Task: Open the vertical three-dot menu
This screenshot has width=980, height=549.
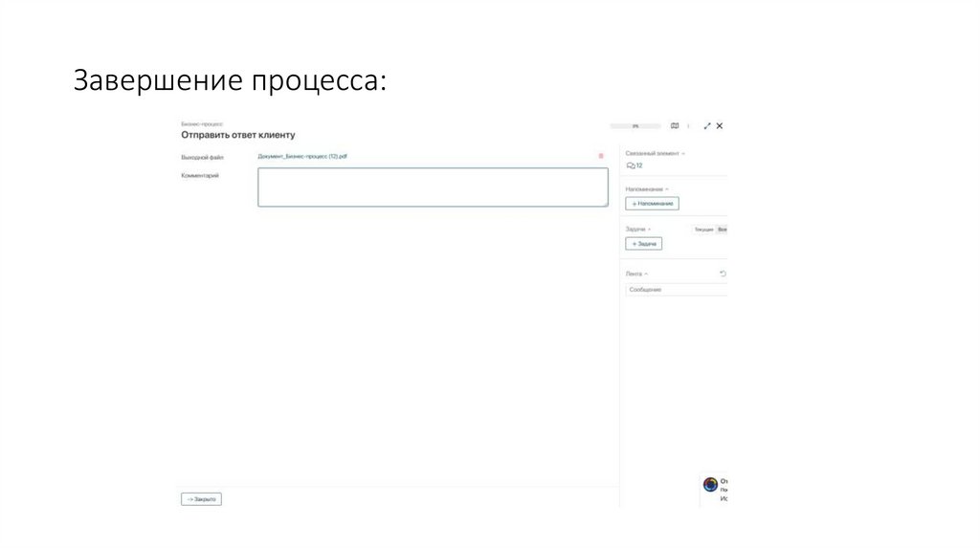Action: click(688, 125)
